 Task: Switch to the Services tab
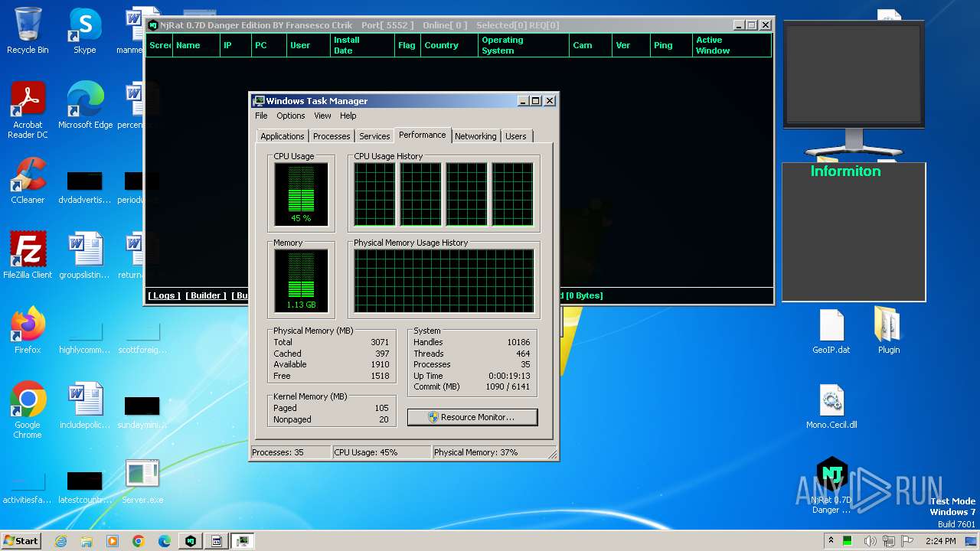[374, 136]
